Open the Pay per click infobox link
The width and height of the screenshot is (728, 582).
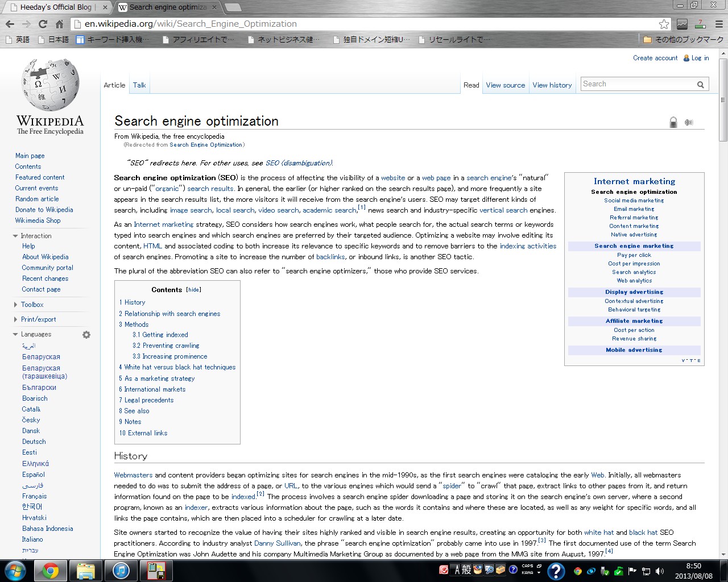634,255
